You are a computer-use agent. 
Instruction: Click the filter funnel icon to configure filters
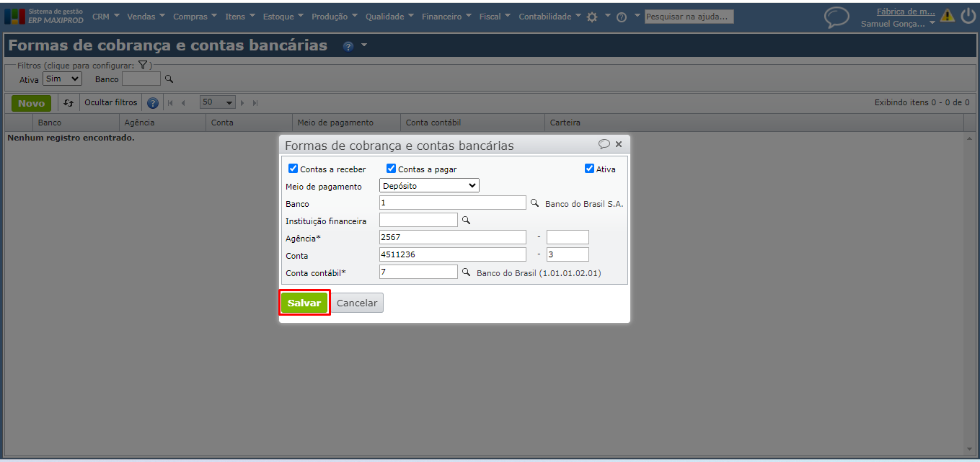tap(143, 65)
